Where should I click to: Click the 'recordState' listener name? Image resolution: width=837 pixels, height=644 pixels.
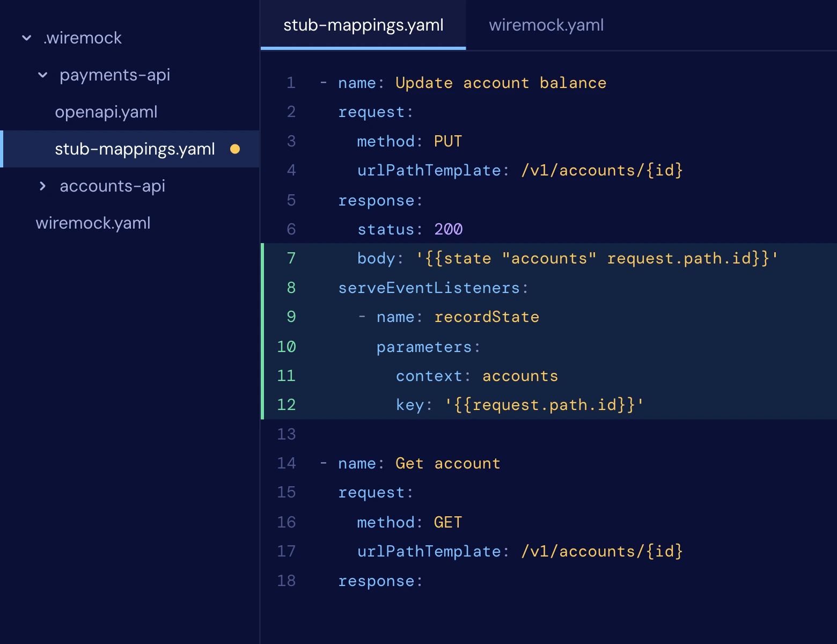(487, 317)
